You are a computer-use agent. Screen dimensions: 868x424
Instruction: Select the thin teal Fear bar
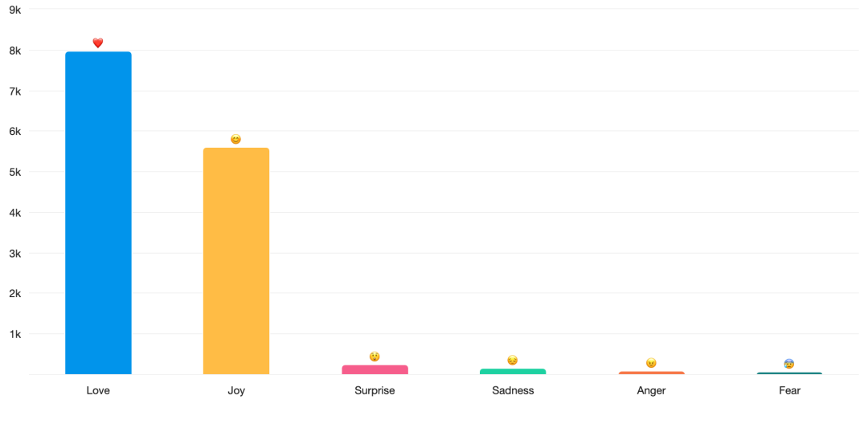(x=789, y=373)
